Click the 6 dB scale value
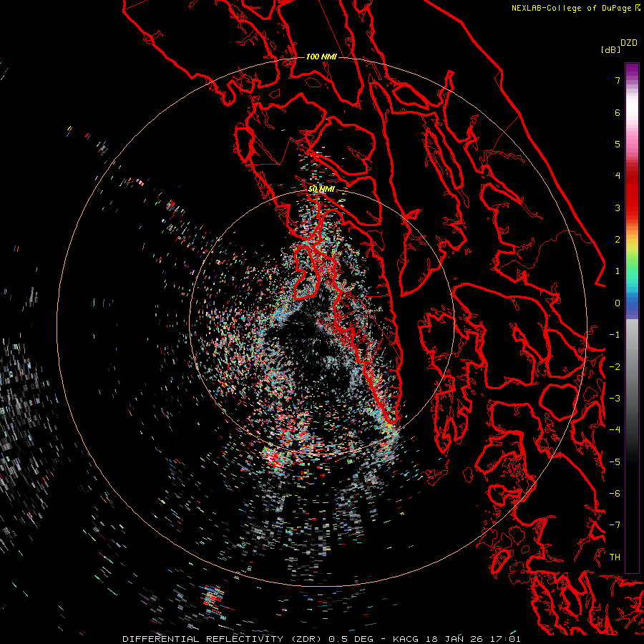644x644 pixels. pos(618,113)
